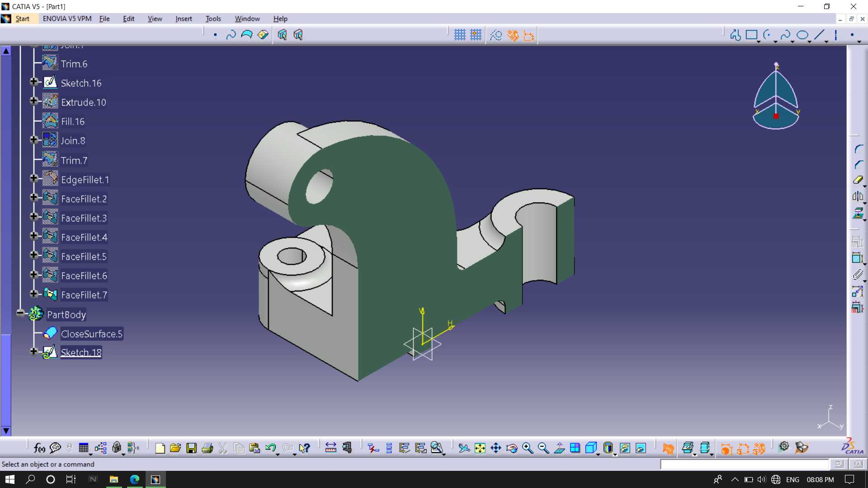The image size is (868, 488).
Task: Click the Swap Visible Space icon
Action: 640,448
